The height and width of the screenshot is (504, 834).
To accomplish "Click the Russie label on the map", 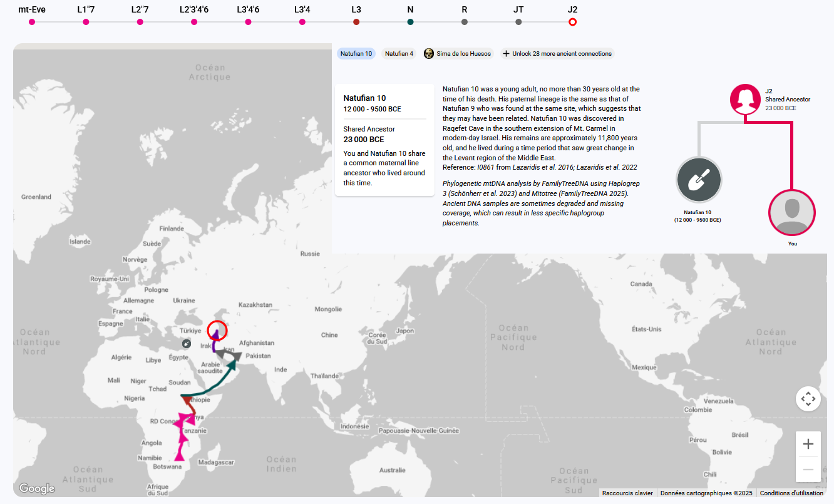I will click(310, 254).
